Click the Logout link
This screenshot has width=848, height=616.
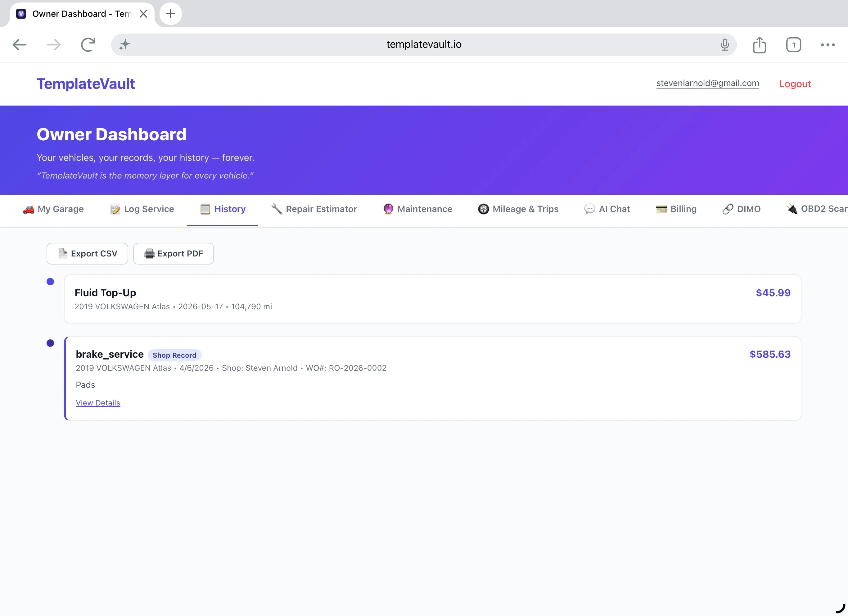click(795, 84)
